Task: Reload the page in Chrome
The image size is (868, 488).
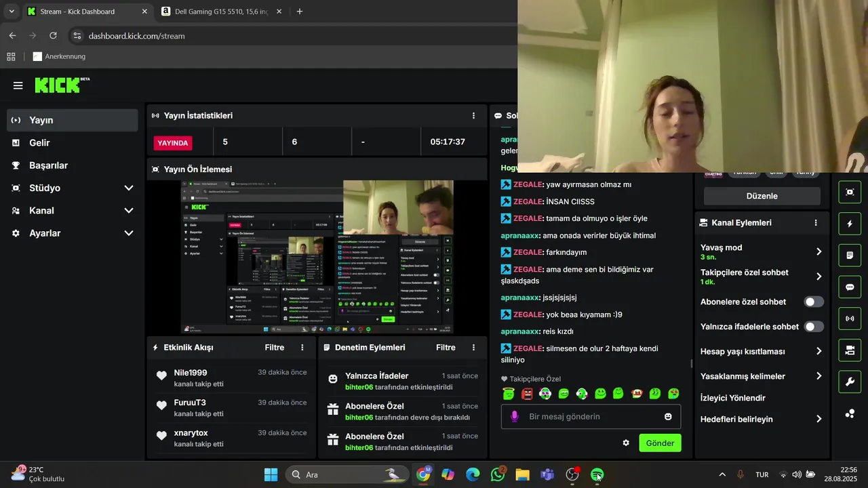Action: [x=54, y=36]
